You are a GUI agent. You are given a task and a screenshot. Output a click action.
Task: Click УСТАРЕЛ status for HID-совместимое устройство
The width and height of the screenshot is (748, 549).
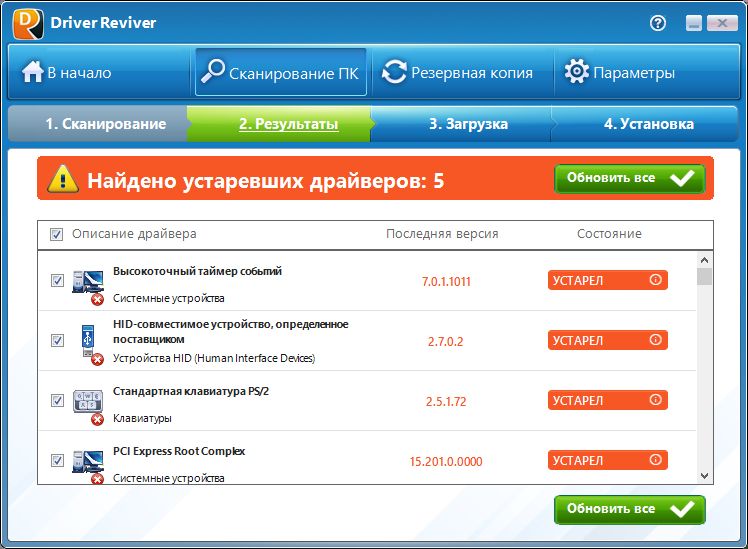pyautogui.click(x=607, y=341)
